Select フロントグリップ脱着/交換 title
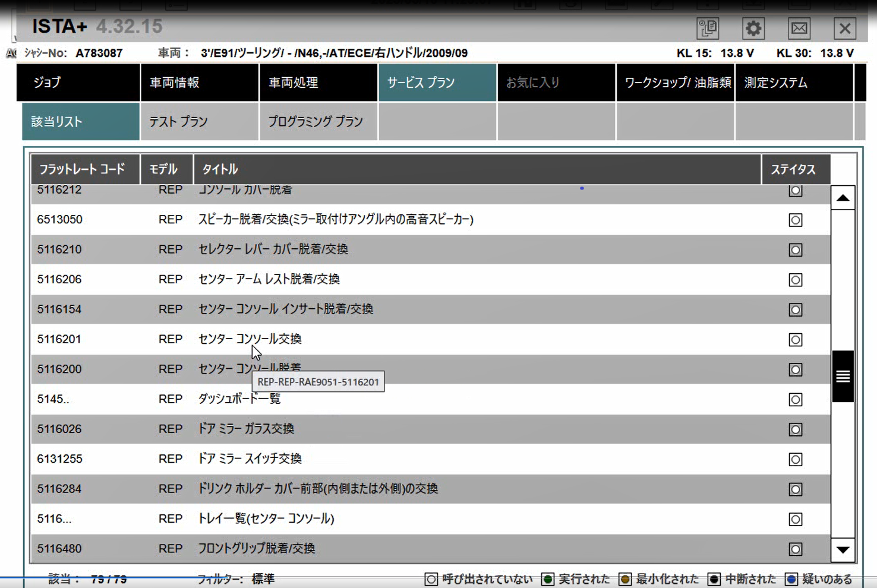 [x=257, y=549]
